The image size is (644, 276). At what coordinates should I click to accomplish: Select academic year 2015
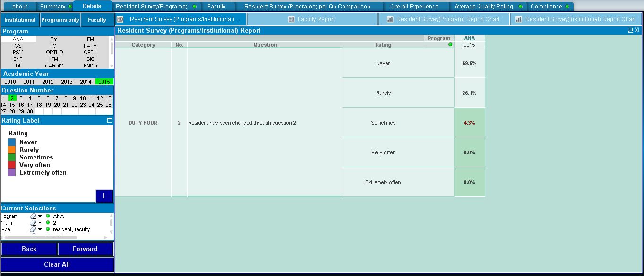[104, 82]
